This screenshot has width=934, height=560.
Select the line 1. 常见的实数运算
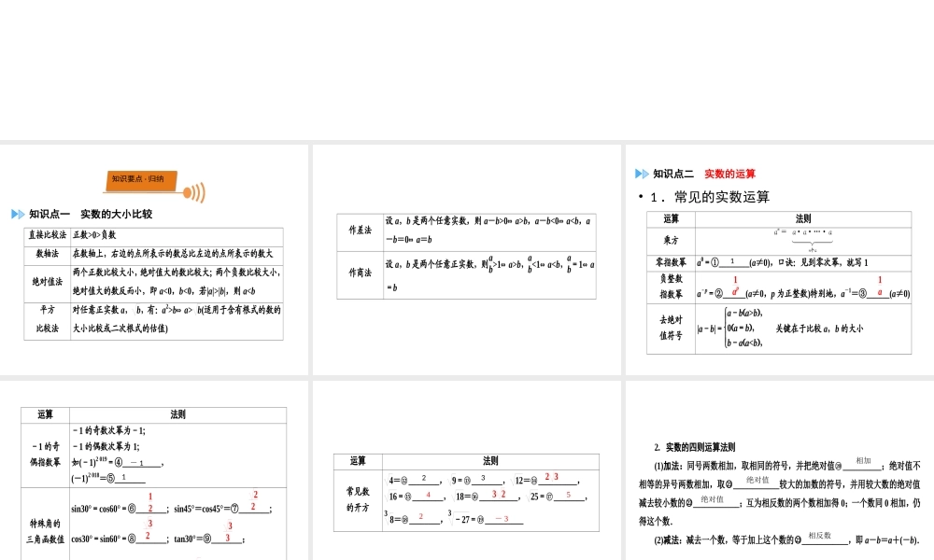click(710, 197)
